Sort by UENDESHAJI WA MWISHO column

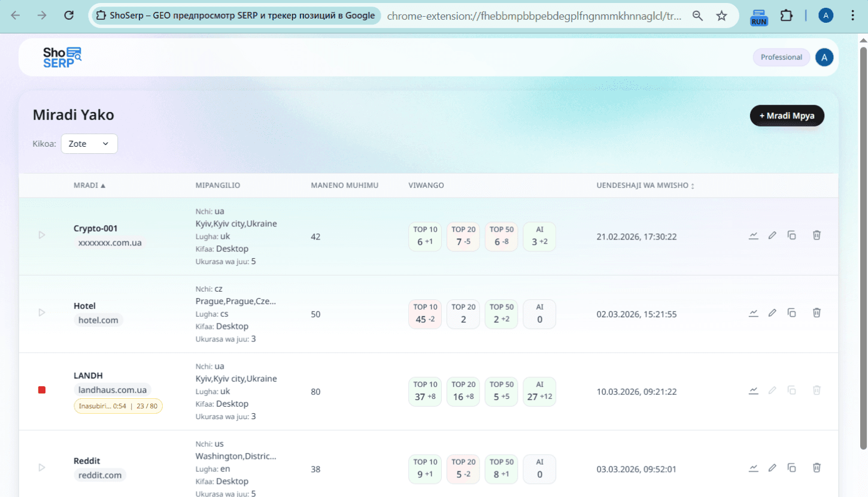point(645,186)
